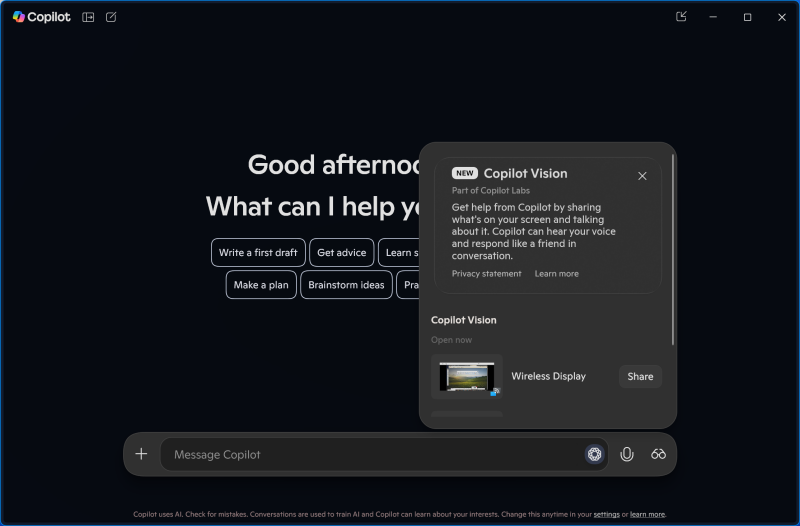
Task: Choose the 'Make a plan' suggestion
Action: [x=260, y=285]
